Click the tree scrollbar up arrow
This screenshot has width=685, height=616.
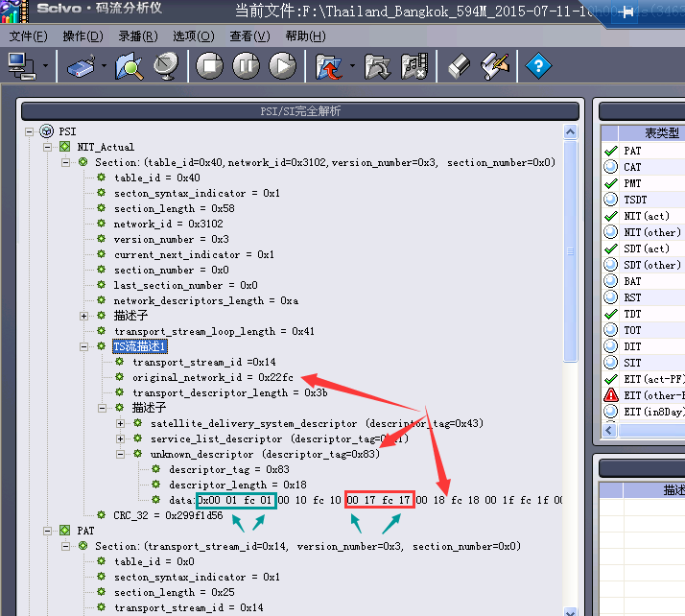(x=570, y=131)
